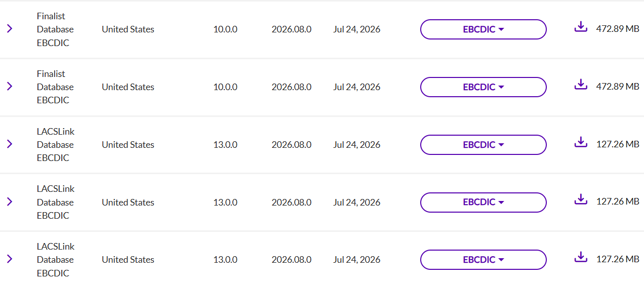
Task: Click version 13.0.0 in the last row
Action: tap(225, 260)
